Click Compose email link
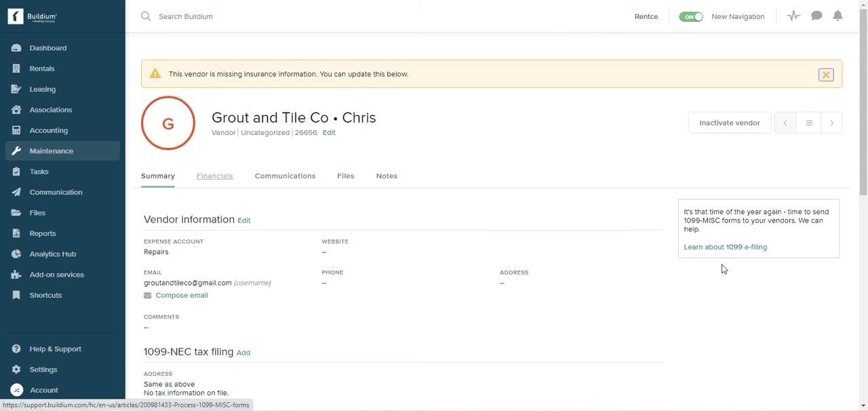Viewport: 868px width, 411px height. click(x=182, y=296)
